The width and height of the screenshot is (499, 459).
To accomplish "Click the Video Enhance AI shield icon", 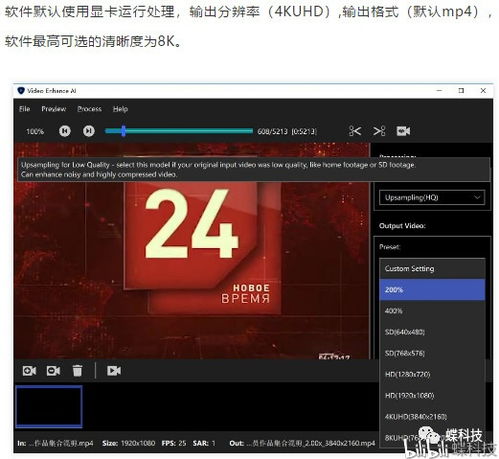I will [x=21, y=90].
